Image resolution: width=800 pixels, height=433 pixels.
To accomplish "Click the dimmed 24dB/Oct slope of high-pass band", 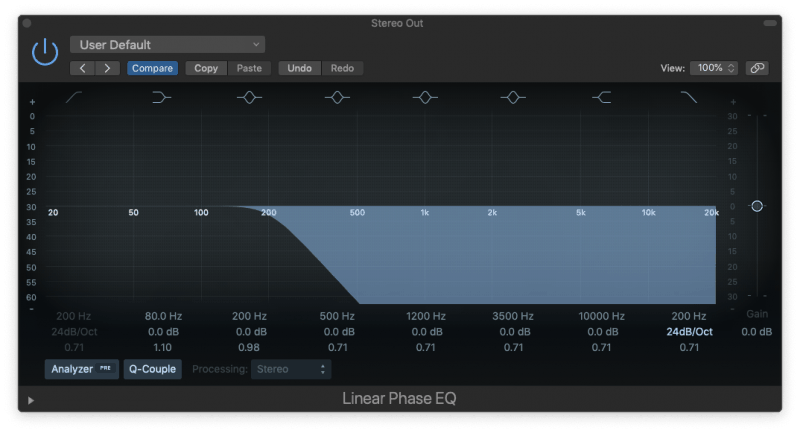I will click(74, 332).
